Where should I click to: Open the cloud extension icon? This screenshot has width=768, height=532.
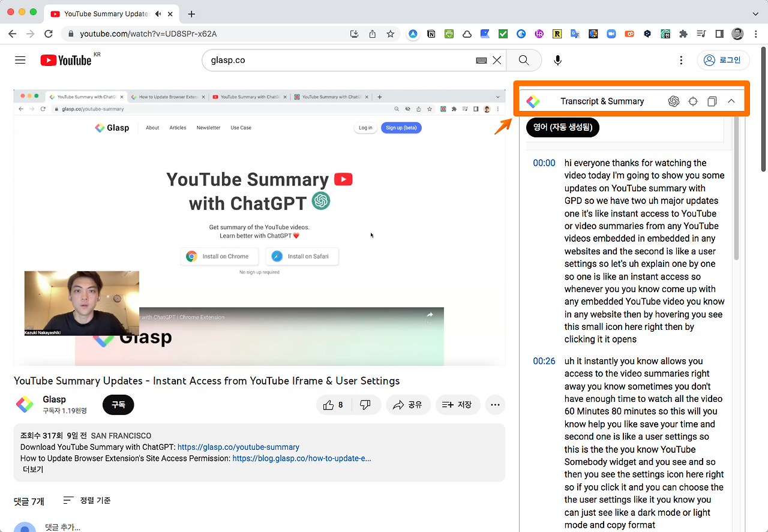tap(467, 34)
